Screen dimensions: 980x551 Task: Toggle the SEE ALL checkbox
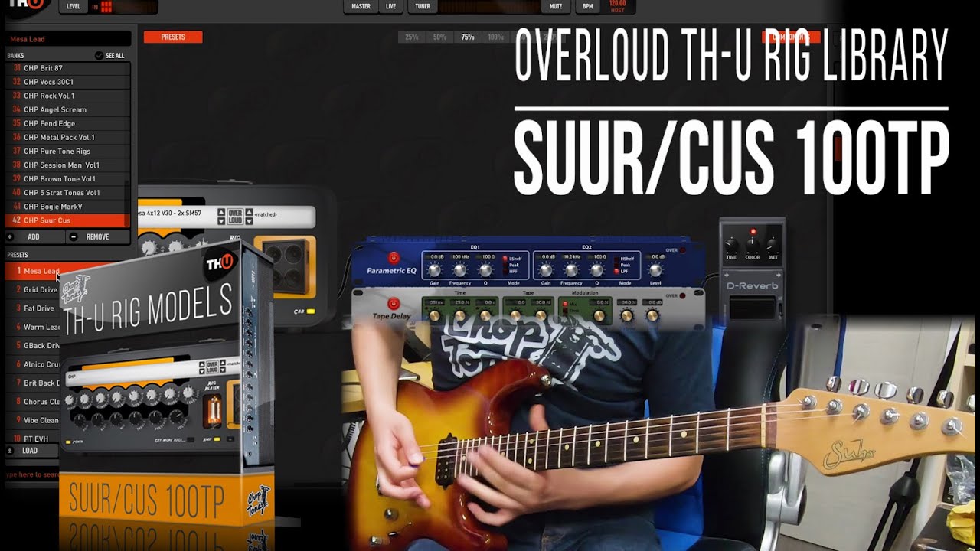coord(99,56)
